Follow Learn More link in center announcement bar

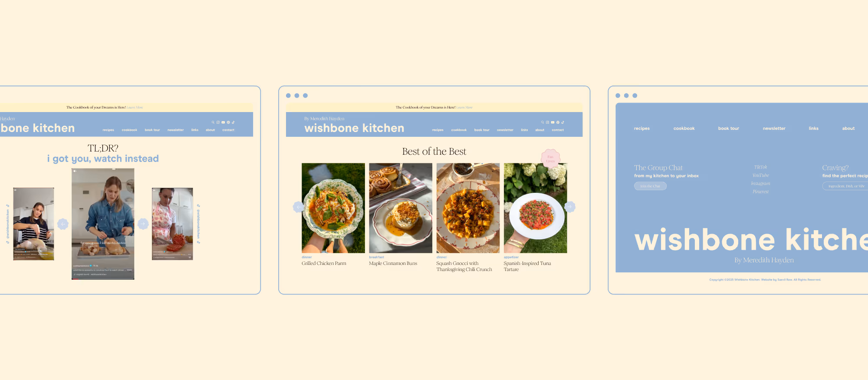tap(464, 107)
